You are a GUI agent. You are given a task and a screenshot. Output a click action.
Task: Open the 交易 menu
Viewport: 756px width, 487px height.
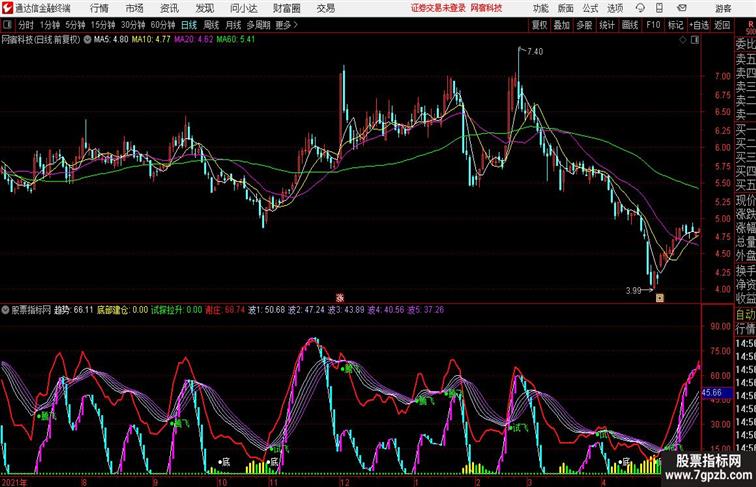(x=326, y=8)
